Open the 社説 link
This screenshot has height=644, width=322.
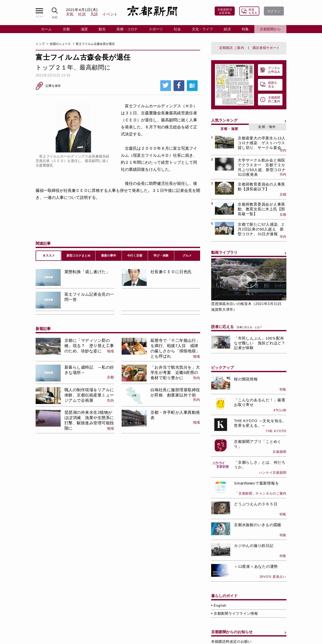click(x=82, y=15)
